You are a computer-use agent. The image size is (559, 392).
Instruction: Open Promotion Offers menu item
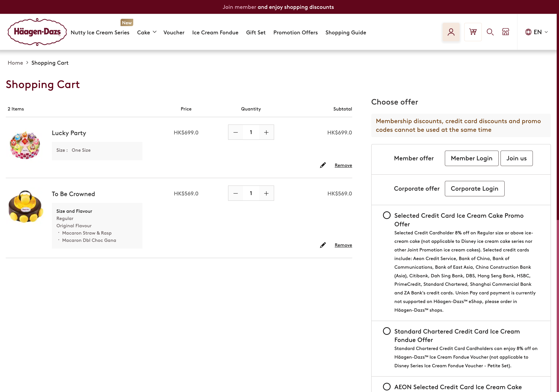click(x=295, y=32)
